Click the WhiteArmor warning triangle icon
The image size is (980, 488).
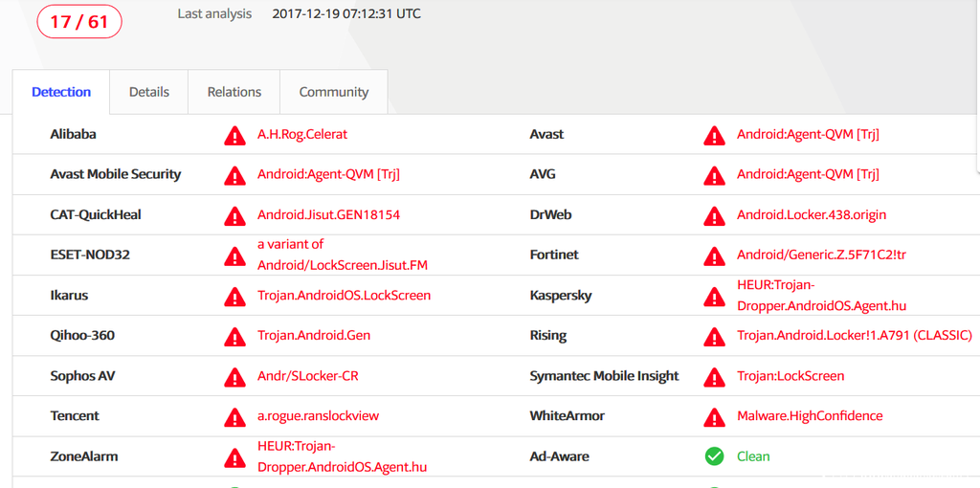click(714, 417)
